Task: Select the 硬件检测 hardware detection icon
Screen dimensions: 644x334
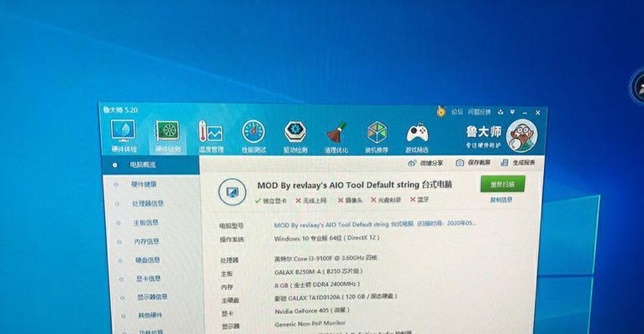Action: click(168, 137)
